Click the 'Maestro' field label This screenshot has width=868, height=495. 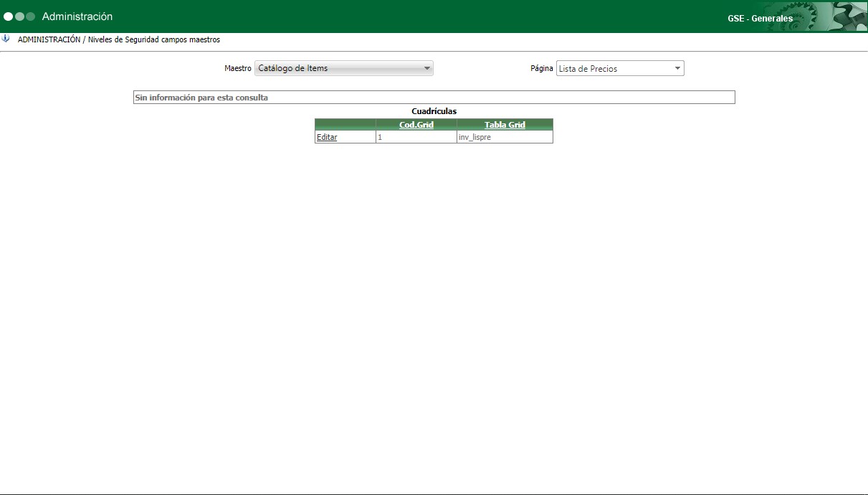tap(238, 68)
